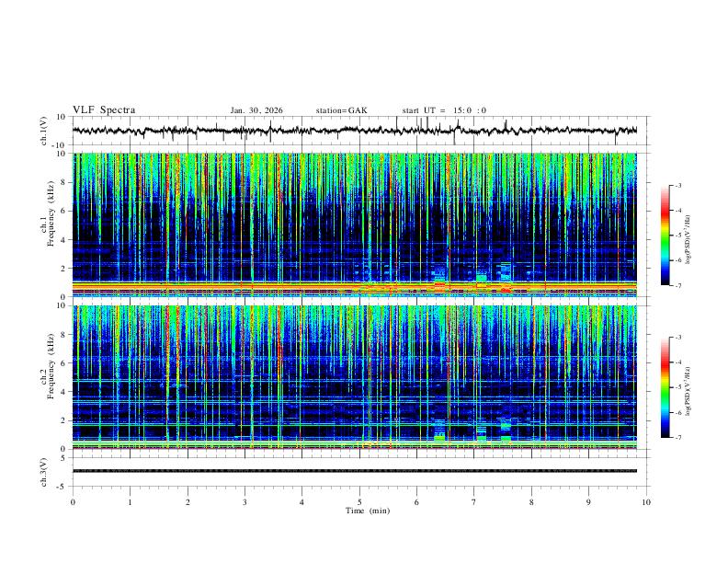Click the "-7" label on the ch.2 color bar
Image resolution: width=728 pixels, height=563 pixels.
tap(677, 437)
